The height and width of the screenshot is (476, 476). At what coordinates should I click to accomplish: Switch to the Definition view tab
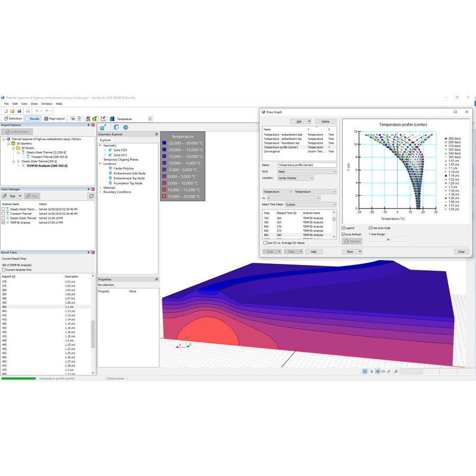[x=13, y=118]
